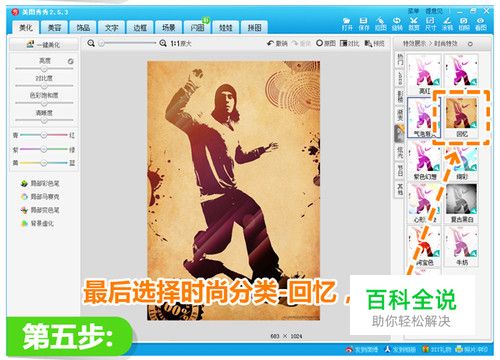Click the 发到微博 (share to Weibo) icon in the status bar

click(349, 349)
